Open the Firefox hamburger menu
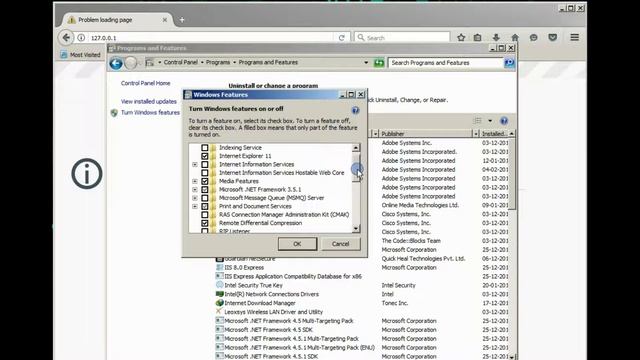This screenshot has height=360, width=640. coord(574,38)
